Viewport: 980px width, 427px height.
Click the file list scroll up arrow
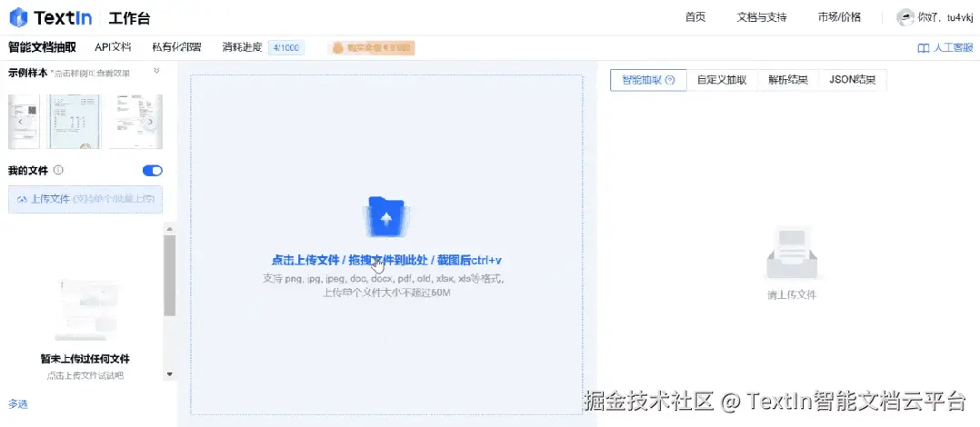coord(169,229)
